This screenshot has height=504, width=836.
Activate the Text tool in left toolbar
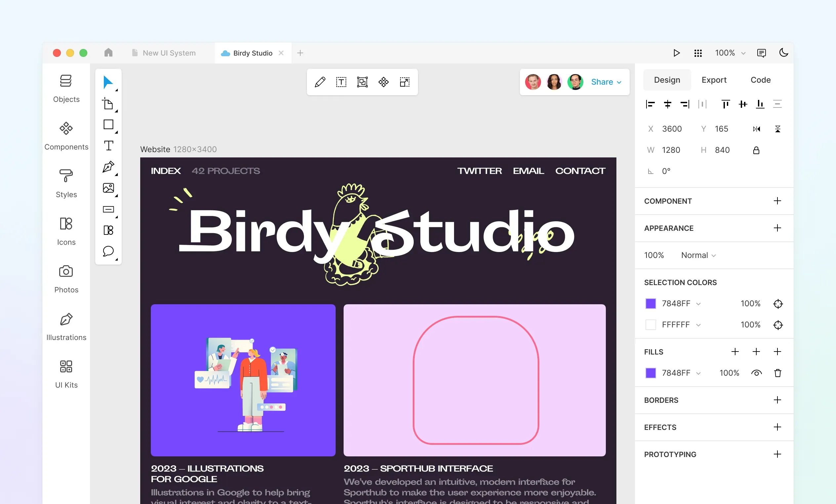point(108,146)
